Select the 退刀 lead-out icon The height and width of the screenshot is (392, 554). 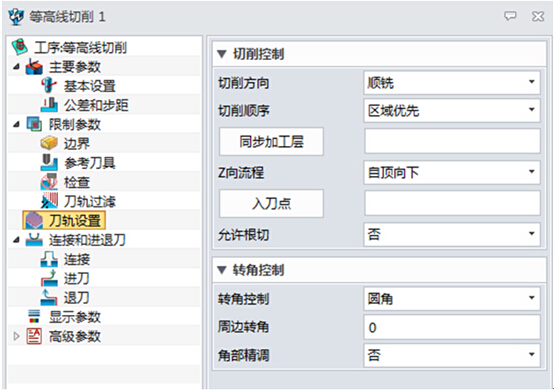click(x=49, y=298)
